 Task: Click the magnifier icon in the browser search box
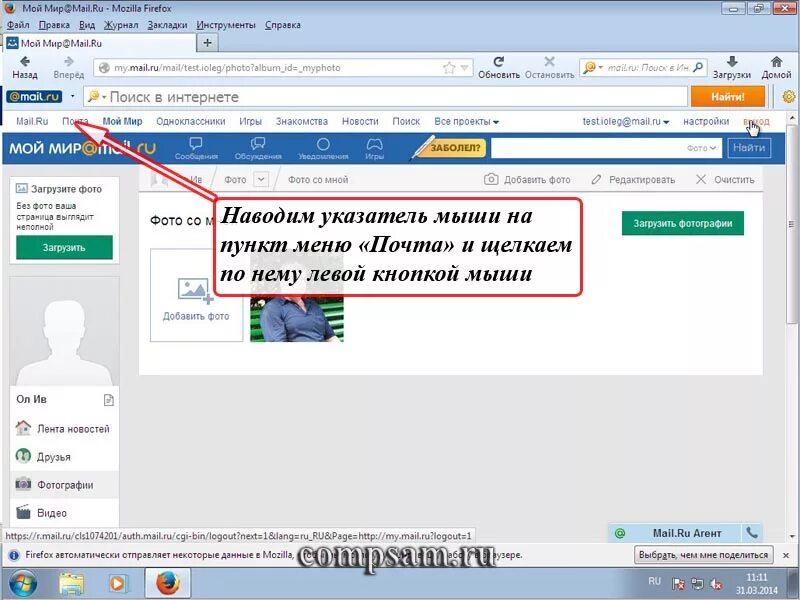tap(698, 67)
